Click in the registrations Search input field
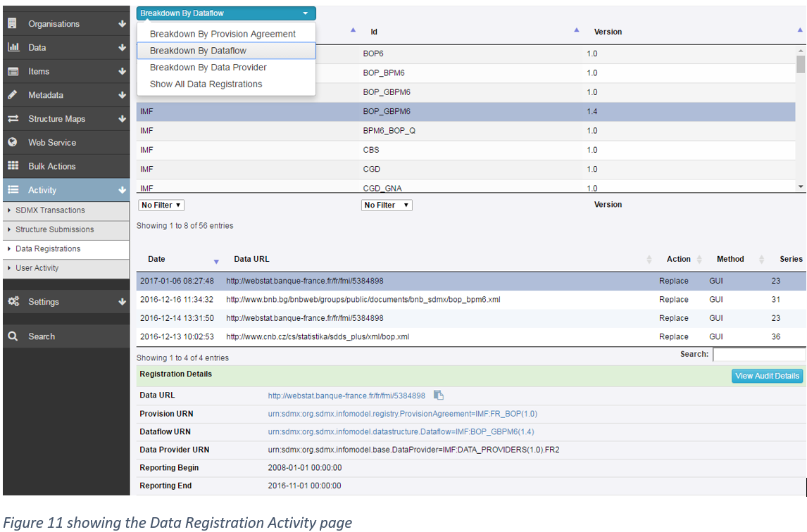Screen dimensions: 807x532 pos(758,355)
